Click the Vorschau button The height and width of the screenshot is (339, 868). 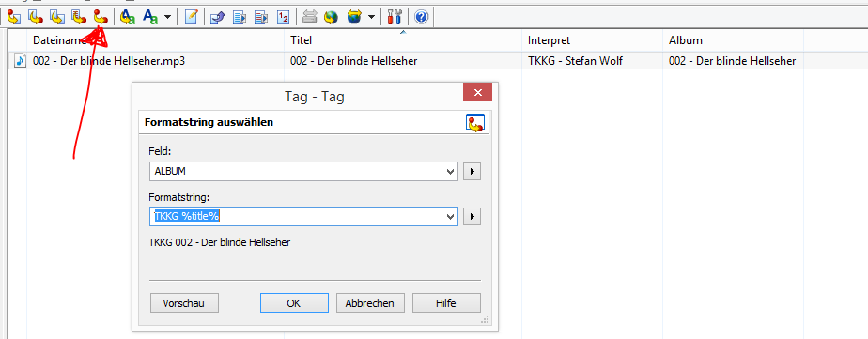pyautogui.click(x=184, y=303)
